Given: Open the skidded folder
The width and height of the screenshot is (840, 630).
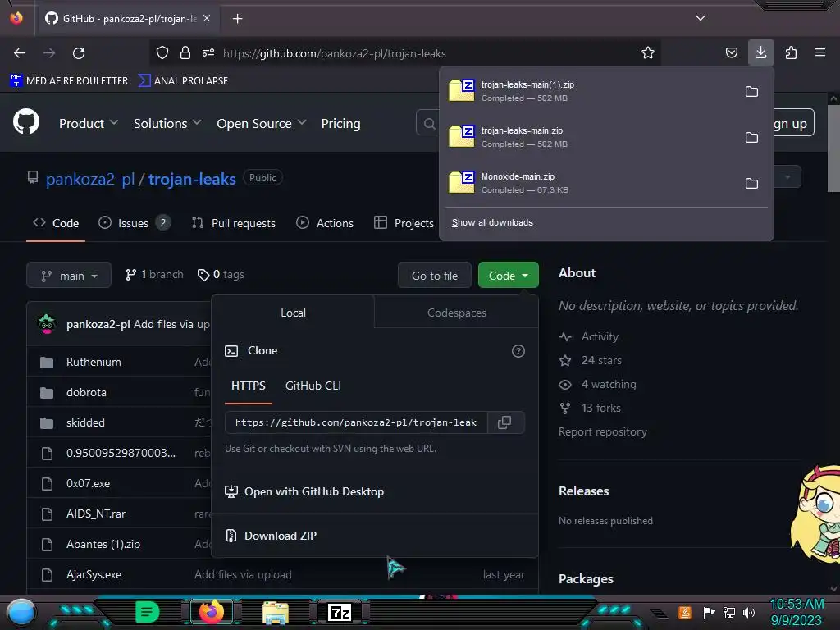Looking at the screenshot, I should click(85, 422).
